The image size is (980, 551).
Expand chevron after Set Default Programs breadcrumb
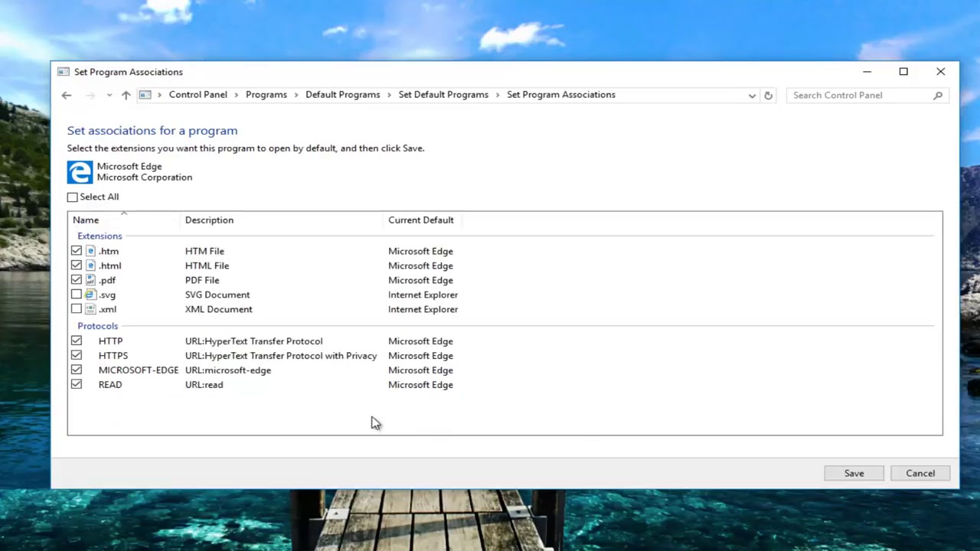click(498, 95)
